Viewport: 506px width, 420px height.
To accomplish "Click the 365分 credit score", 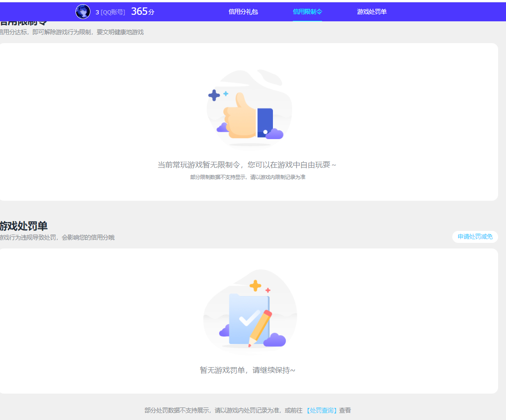I will 143,12.
